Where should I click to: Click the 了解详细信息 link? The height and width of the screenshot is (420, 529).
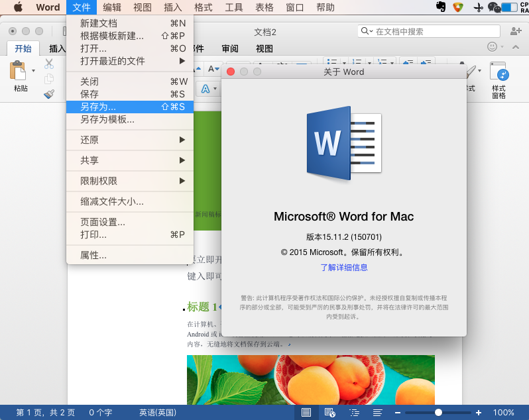(344, 268)
